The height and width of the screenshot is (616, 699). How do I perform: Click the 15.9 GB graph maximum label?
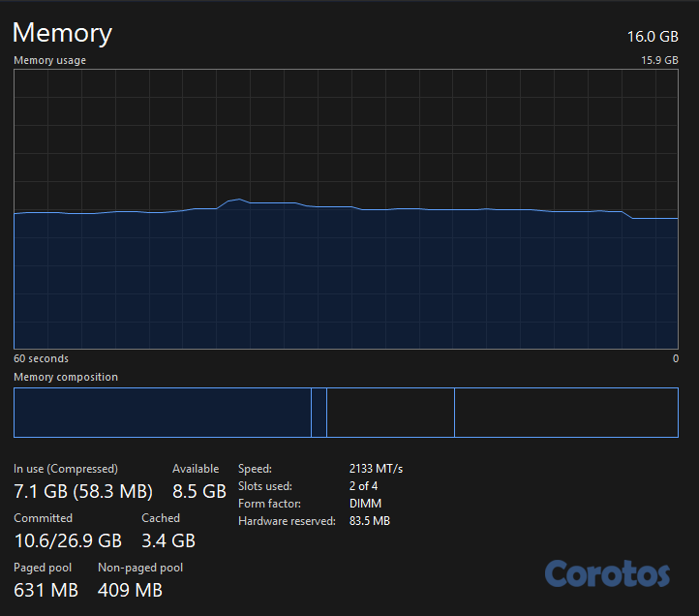pos(658,60)
